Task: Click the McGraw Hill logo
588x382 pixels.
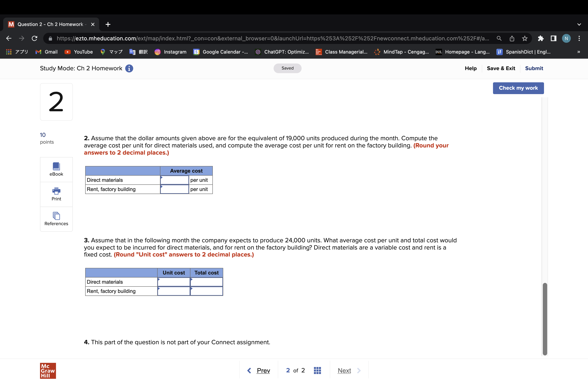Action: coord(48,370)
